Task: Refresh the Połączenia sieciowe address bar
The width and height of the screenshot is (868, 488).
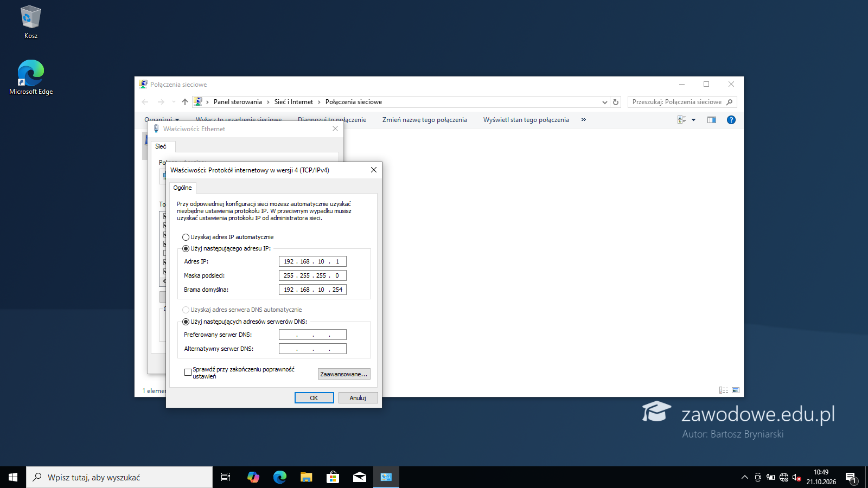Action: [616, 102]
